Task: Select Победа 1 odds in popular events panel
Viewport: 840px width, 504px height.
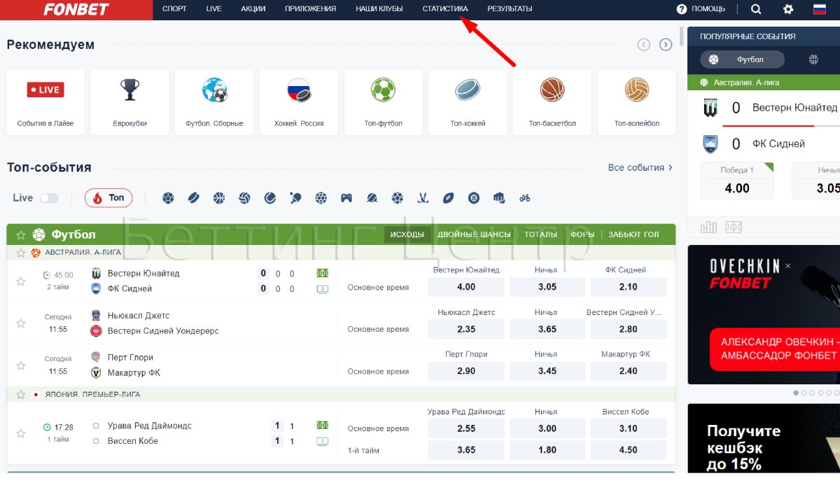Action: pyautogui.click(x=737, y=181)
